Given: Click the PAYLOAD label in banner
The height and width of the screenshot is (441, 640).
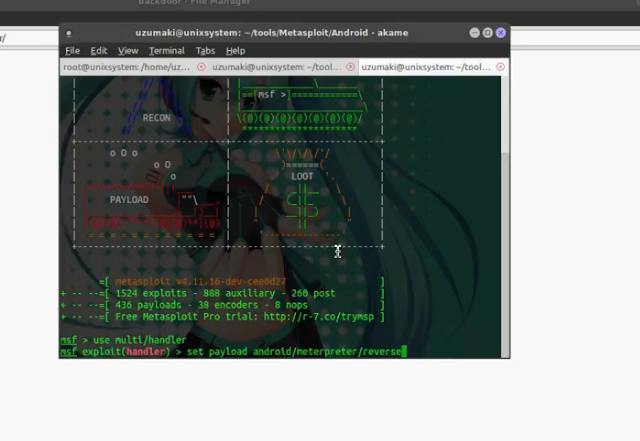Looking at the screenshot, I should [129, 200].
